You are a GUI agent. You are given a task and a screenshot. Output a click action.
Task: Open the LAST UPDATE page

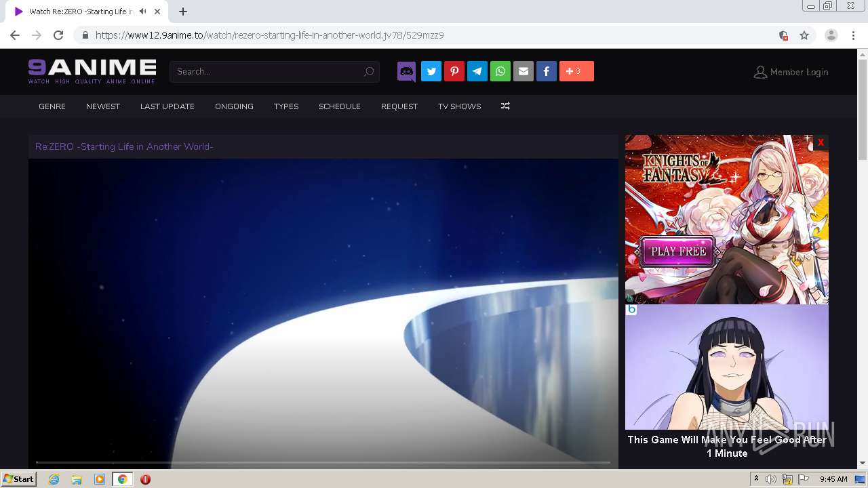point(167,106)
